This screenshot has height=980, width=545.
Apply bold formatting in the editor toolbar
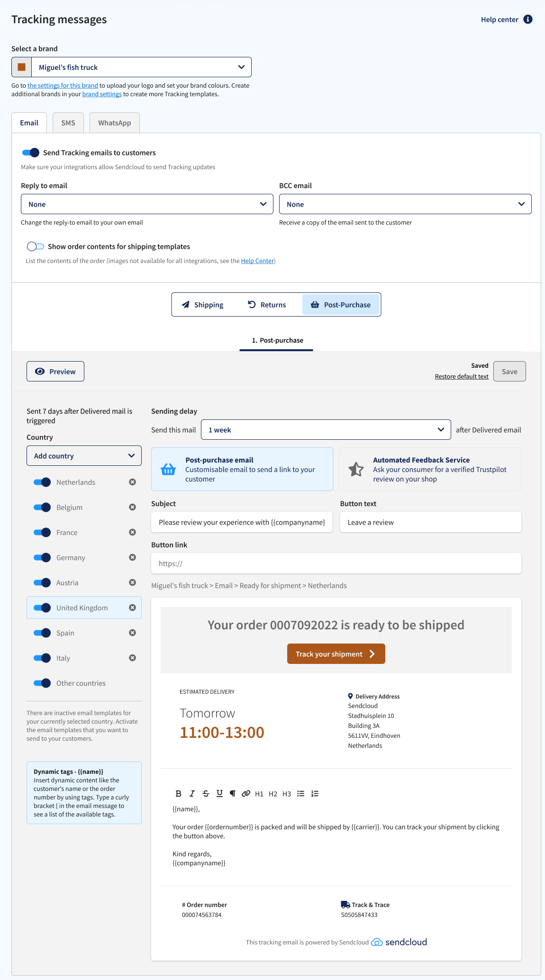(x=178, y=794)
